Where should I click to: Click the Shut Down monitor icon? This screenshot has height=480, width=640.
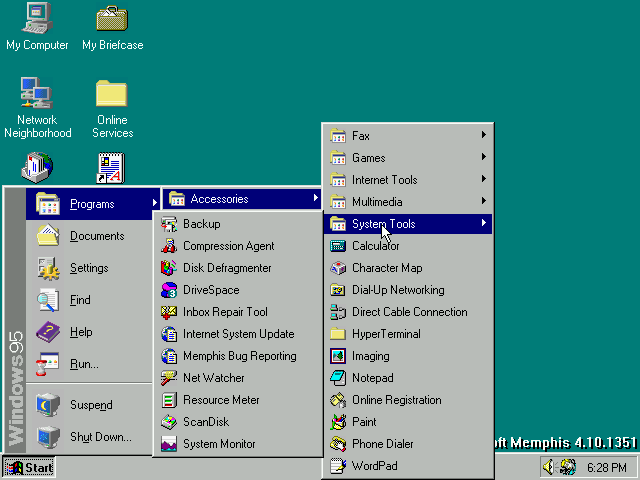48,437
